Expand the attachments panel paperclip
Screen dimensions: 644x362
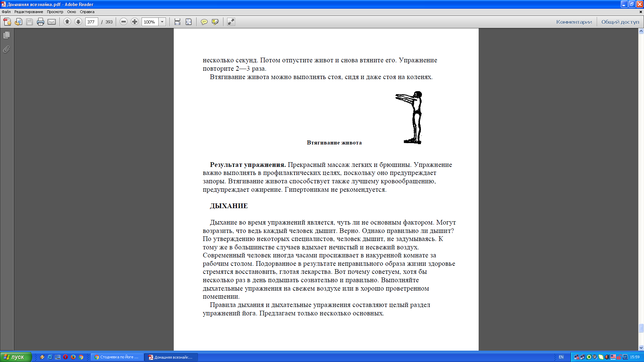coord(6,49)
